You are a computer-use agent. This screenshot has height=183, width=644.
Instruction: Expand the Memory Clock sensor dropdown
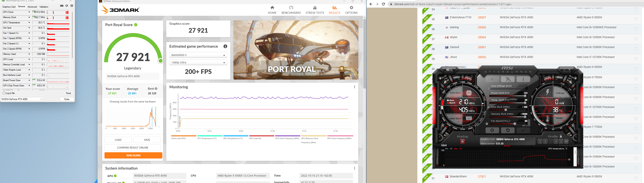coord(29,17)
